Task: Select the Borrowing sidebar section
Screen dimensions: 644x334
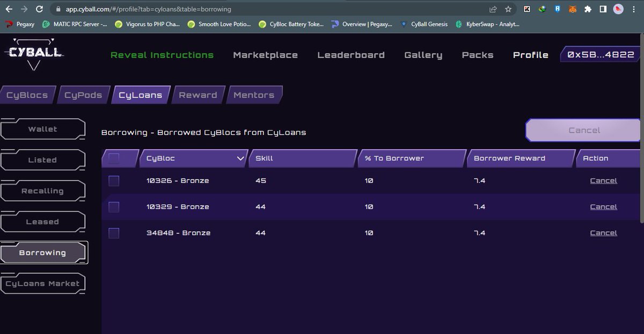Action: click(x=43, y=252)
